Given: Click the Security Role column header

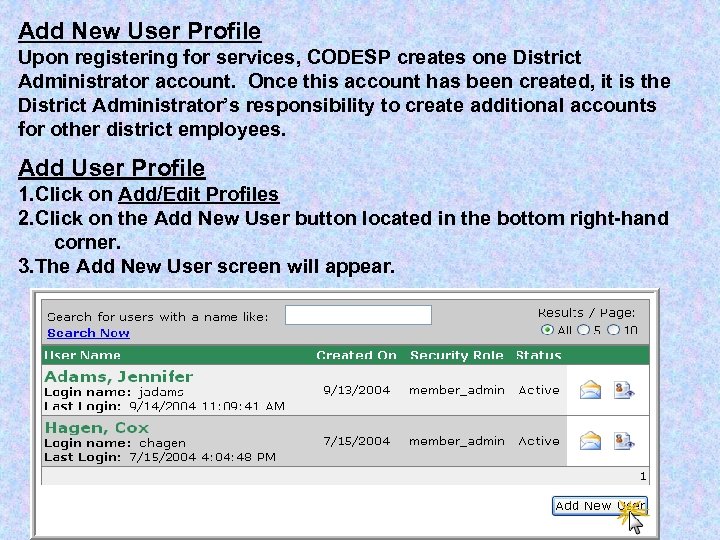Looking at the screenshot, I should (456, 355).
